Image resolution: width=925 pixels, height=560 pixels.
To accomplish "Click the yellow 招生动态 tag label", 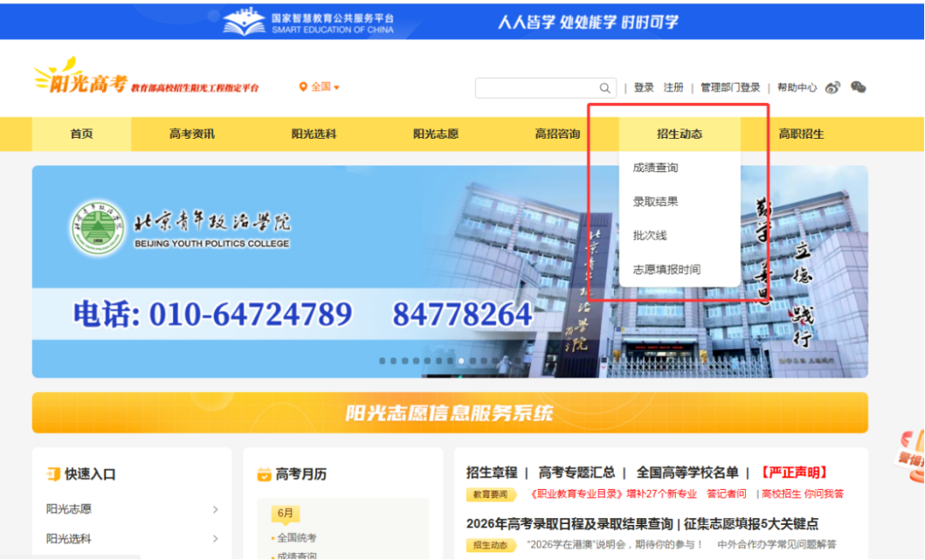I will pos(491,545).
